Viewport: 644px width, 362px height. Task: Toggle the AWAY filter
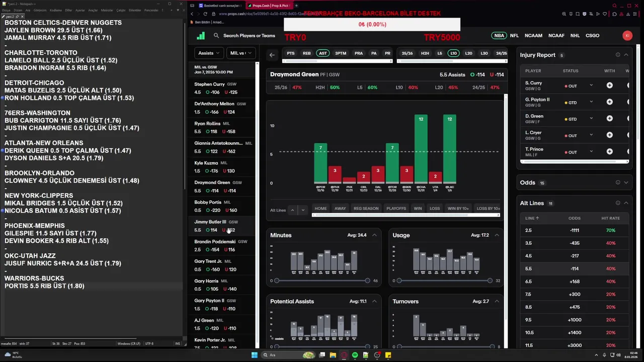[x=340, y=209]
